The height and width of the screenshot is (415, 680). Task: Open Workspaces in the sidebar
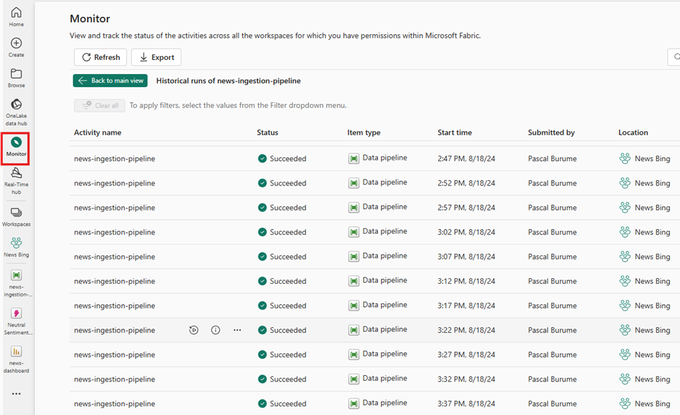[16, 216]
